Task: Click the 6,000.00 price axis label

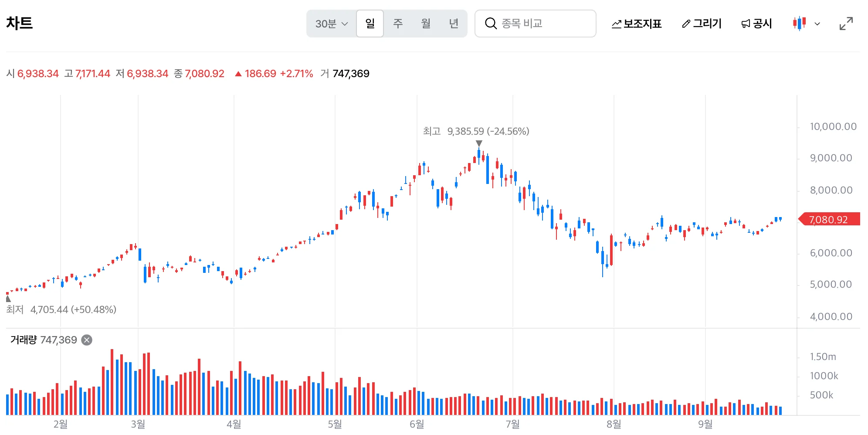Action: [831, 253]
